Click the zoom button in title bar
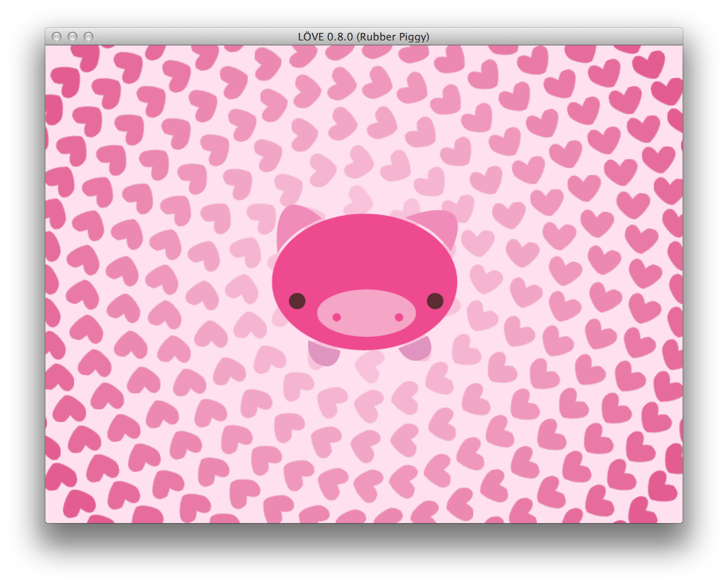The height and width of the screenshot is (586, 728). click(x=88, y=37)
